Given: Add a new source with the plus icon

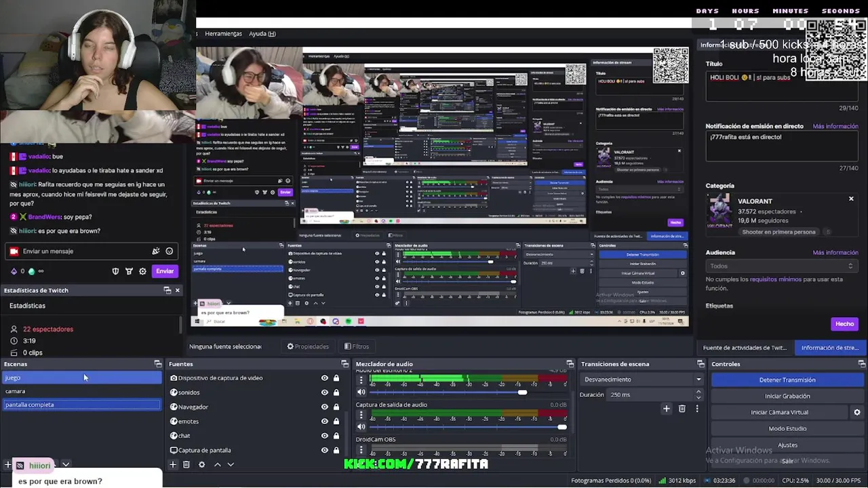Looking at the screenshot, I should tap(173, 464).
